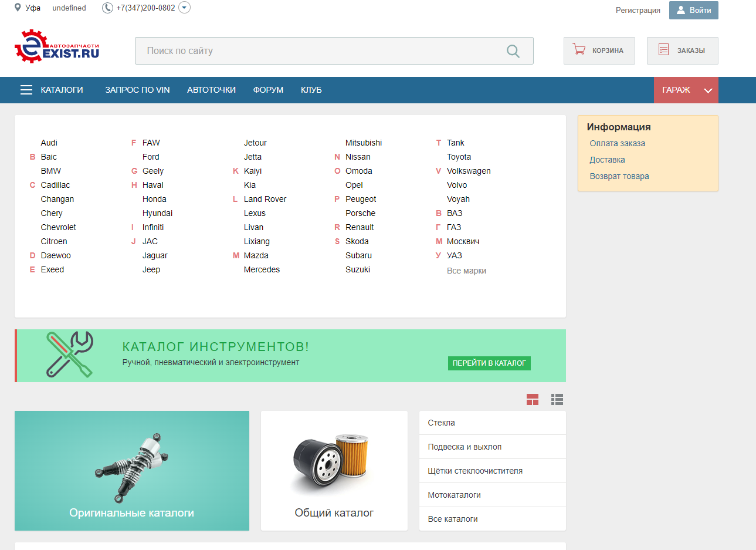
Task: Expand the Гараж dropdown
Action: coord(686,90)
